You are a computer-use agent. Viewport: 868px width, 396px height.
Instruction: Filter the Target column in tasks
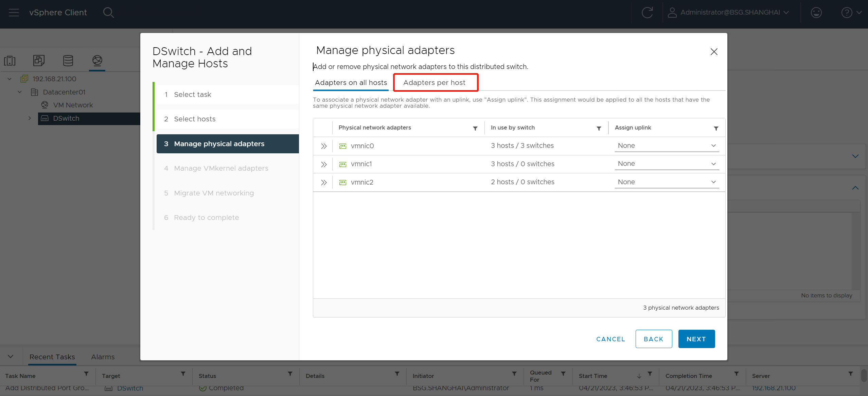click(183, 374)
